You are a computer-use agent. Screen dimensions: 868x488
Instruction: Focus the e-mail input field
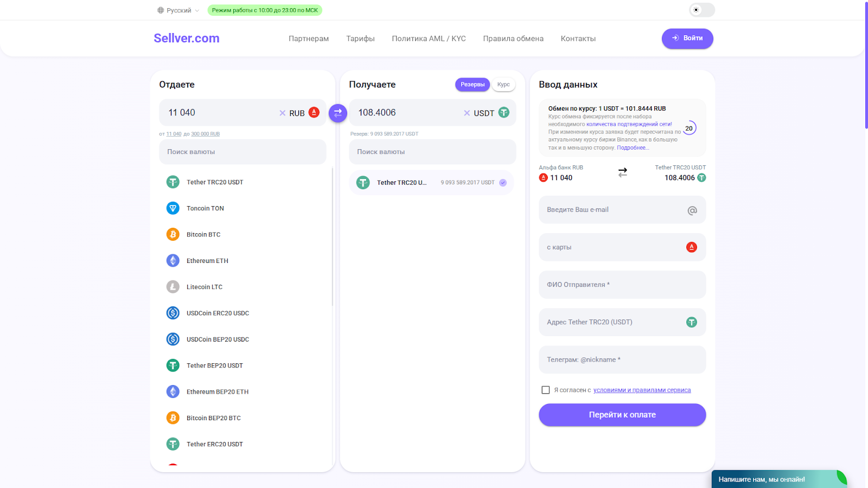(613, 210)
